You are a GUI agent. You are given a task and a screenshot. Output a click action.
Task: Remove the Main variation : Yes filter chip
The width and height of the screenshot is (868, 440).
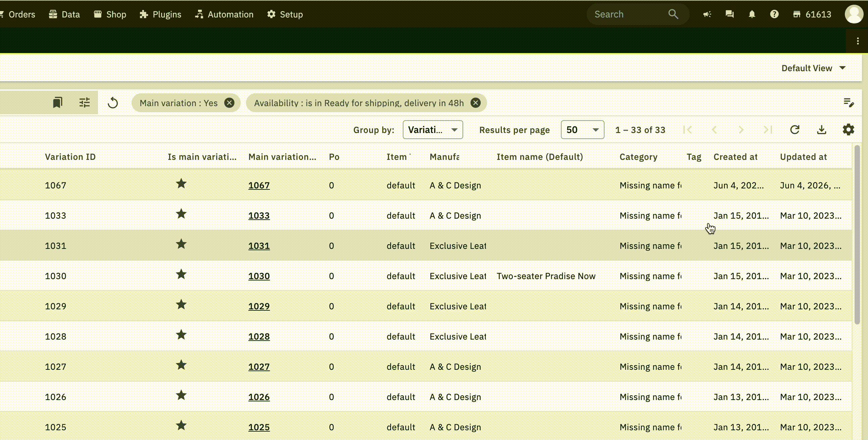(x=230, y=103)
